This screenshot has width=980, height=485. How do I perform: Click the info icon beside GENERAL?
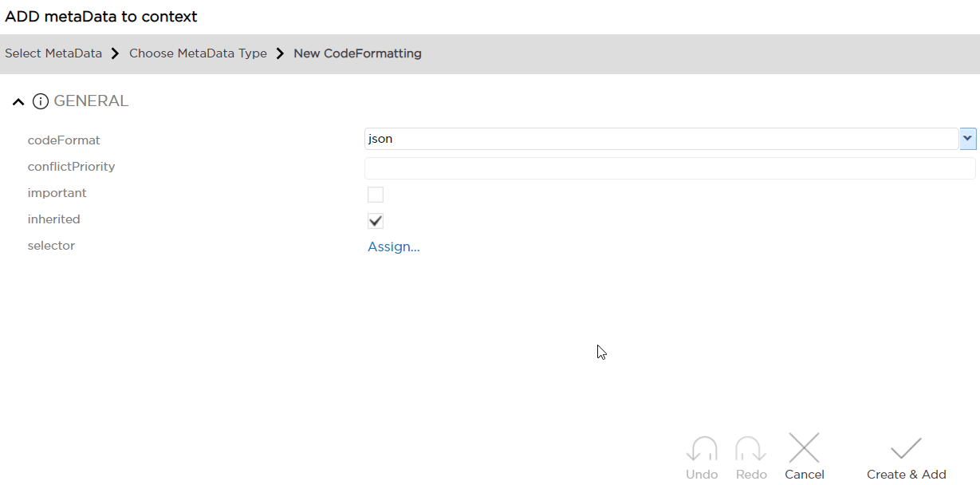coord(41,101)
